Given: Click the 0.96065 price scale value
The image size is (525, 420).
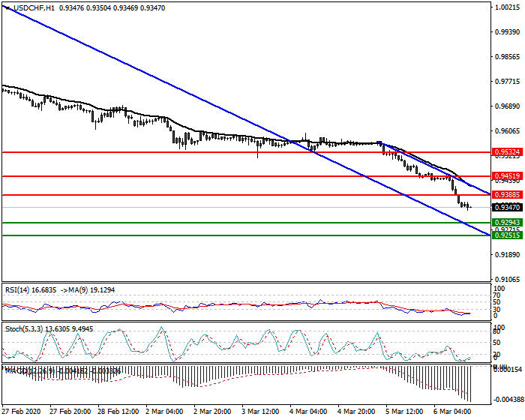Looking at the screenshot, I should coord(508,131).
